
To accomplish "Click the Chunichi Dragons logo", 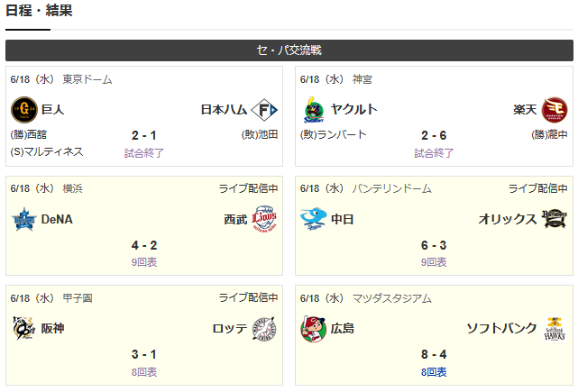I will (x=314, y=219).
